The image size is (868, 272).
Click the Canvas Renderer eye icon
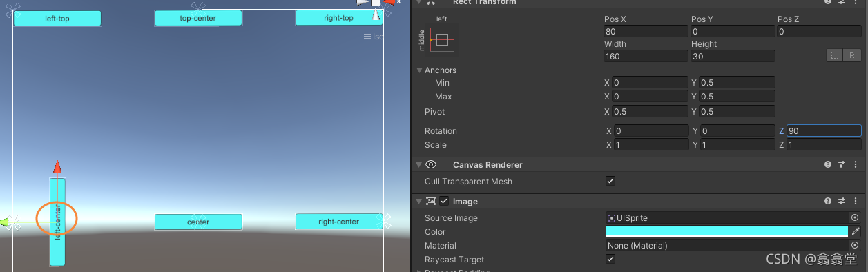(x=431, y=165)
